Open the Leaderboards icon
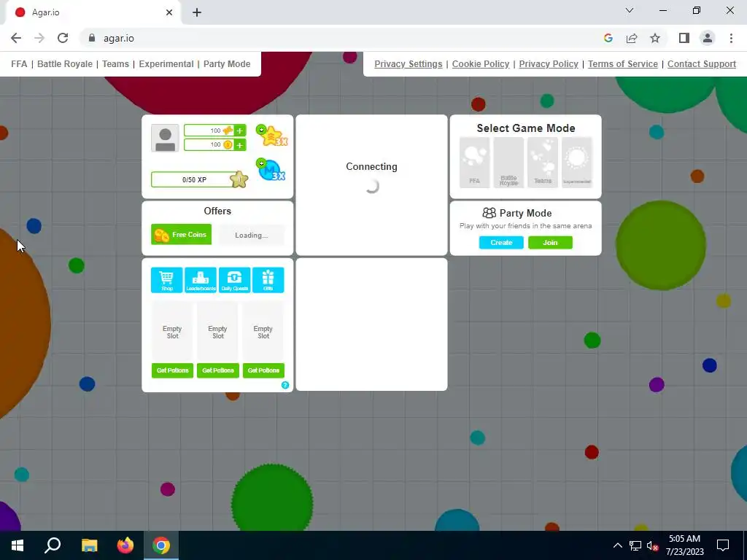The width and height of the screenshot is (747, 560). [201, 280]
